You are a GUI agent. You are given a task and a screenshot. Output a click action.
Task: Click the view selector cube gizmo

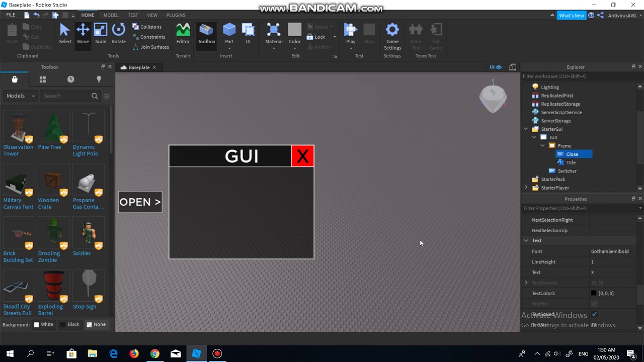click(x=493, y=97)
